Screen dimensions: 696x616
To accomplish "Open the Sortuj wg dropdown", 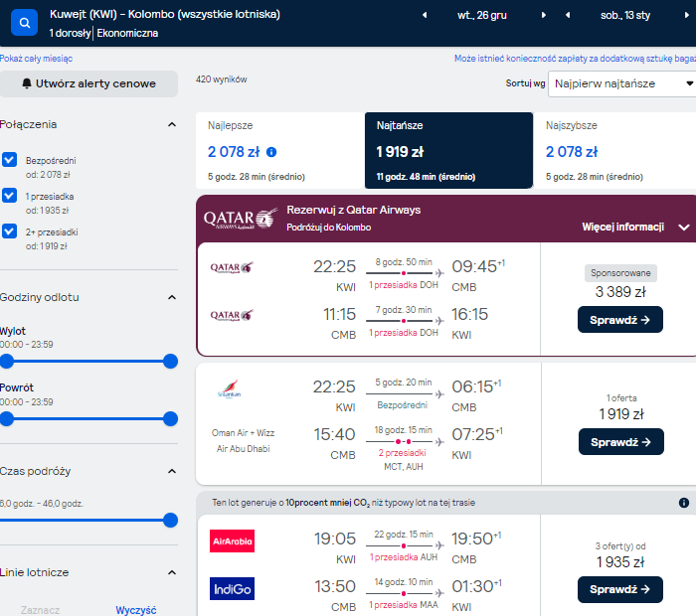I will [x=621, y=83].
